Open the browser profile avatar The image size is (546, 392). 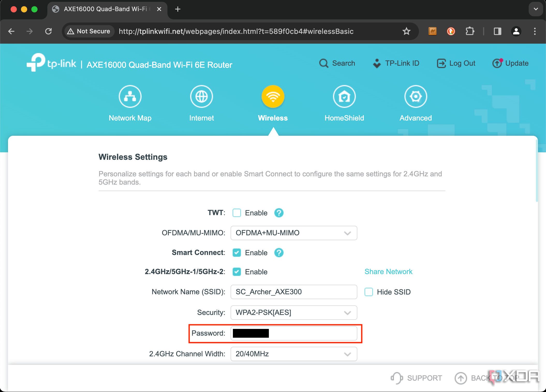(x=516, y=31)
